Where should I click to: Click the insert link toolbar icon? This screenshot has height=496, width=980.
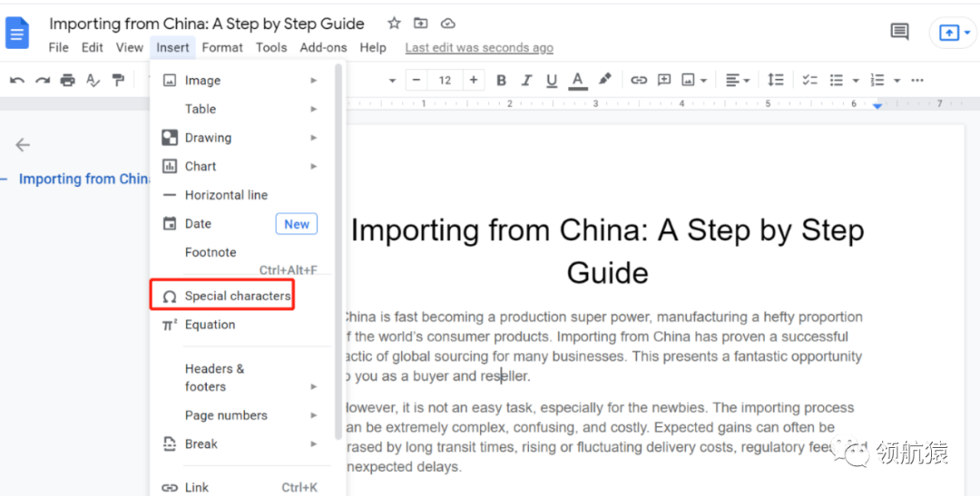pyautogui.click(x=639, y=81)
